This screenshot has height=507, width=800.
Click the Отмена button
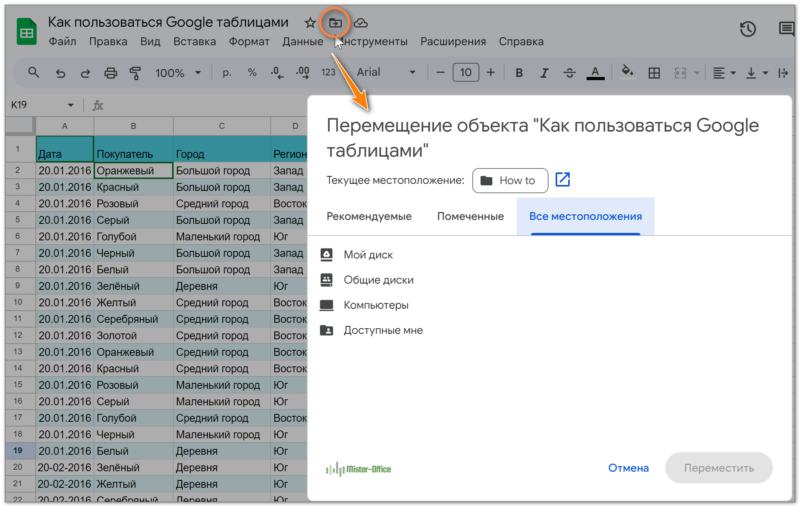click(628, 468)
